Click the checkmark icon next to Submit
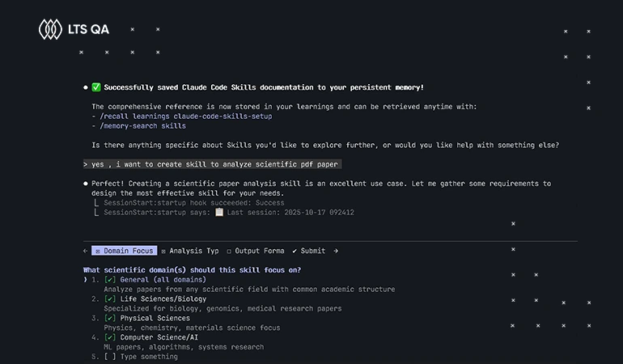Screen dimensions: 623x364 295,251
